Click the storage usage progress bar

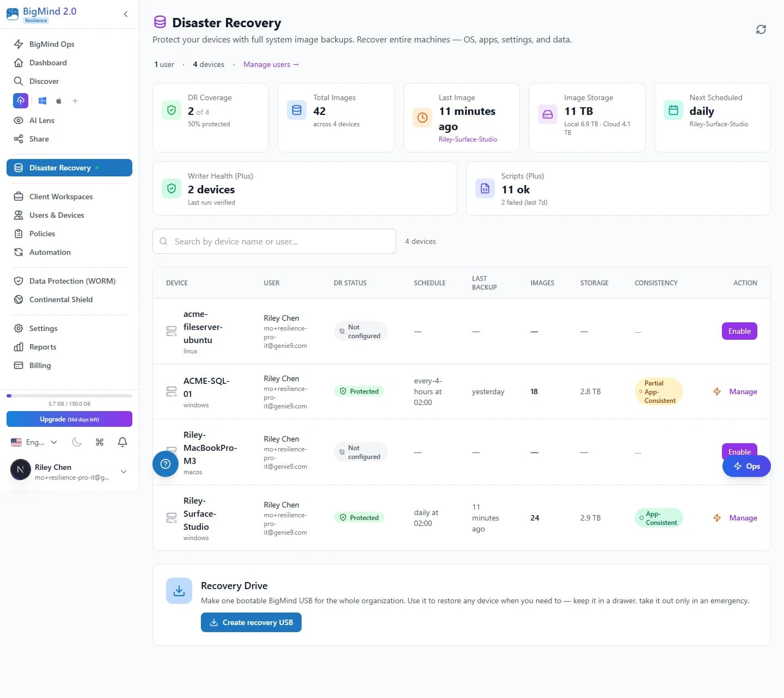(69, 396)
